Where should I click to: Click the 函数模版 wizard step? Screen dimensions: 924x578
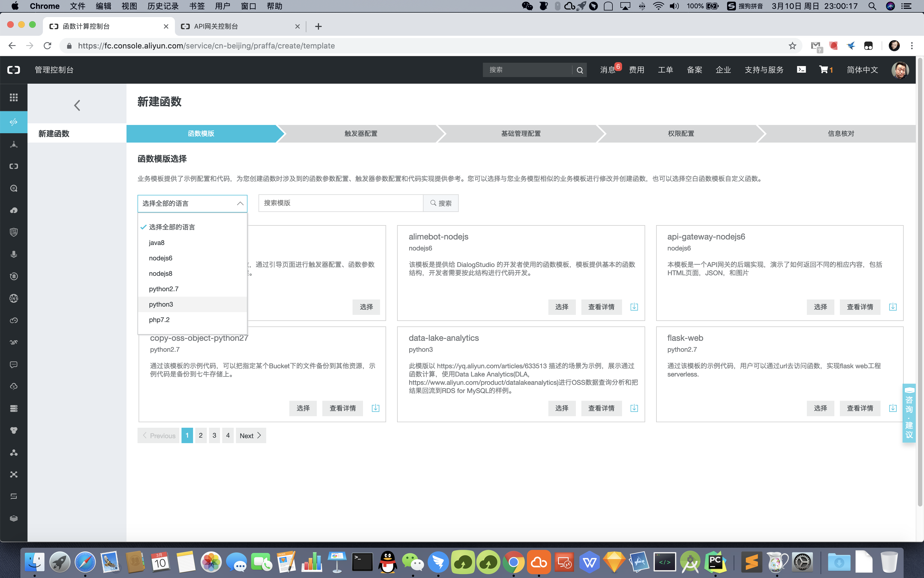[201, 133]
